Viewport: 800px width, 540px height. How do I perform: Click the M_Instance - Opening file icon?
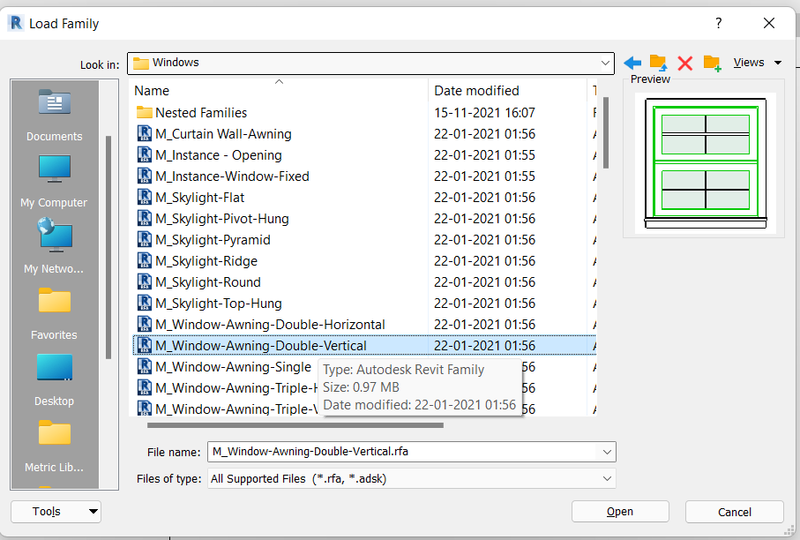click(144, 155)
